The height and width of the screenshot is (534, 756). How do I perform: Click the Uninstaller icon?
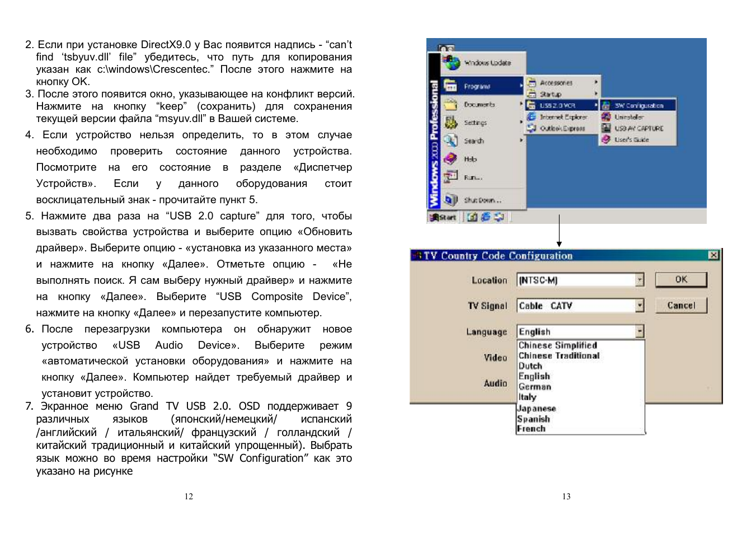coord(606,116)
